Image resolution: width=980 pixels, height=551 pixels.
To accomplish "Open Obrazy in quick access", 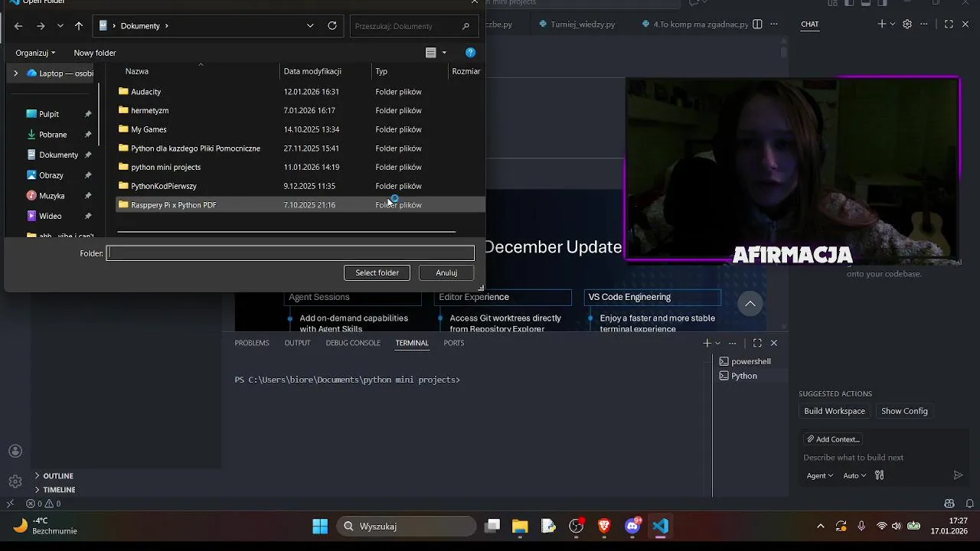I will click(x=51, y=175).
